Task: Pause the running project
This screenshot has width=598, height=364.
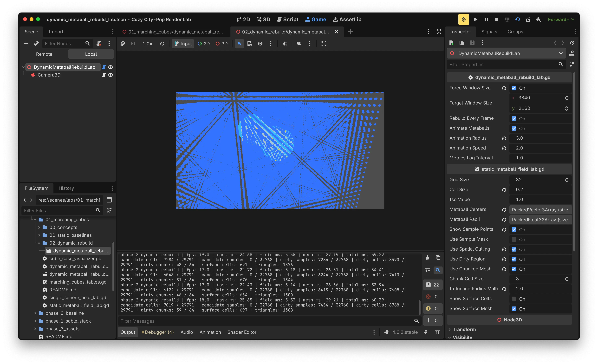Action: pos(486,19)
